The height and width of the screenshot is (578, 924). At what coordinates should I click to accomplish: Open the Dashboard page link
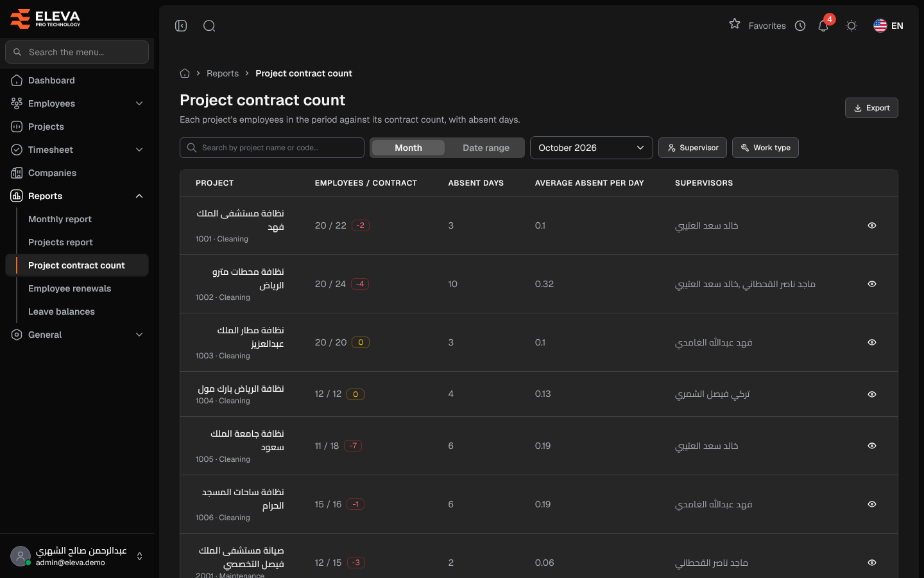(x=51, y=80)
